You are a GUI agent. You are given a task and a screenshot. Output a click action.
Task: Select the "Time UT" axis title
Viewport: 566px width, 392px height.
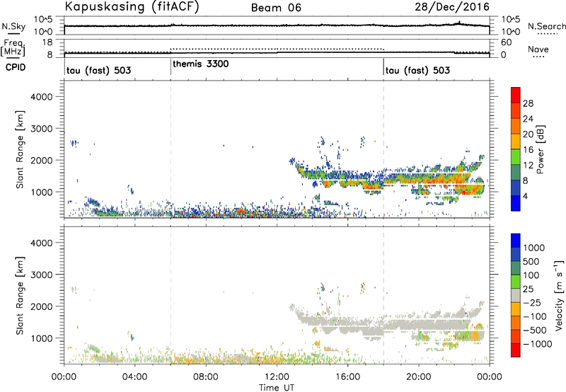tap(277, 388)
